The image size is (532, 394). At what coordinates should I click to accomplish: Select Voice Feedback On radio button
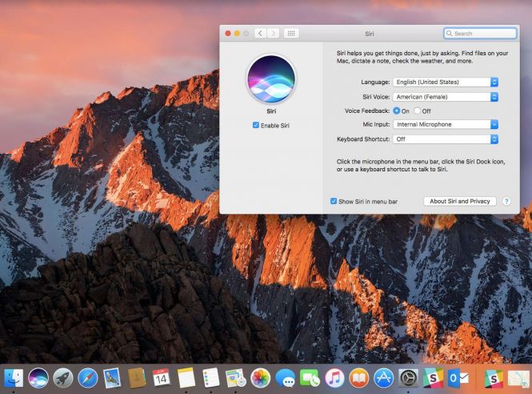[396, 111]
